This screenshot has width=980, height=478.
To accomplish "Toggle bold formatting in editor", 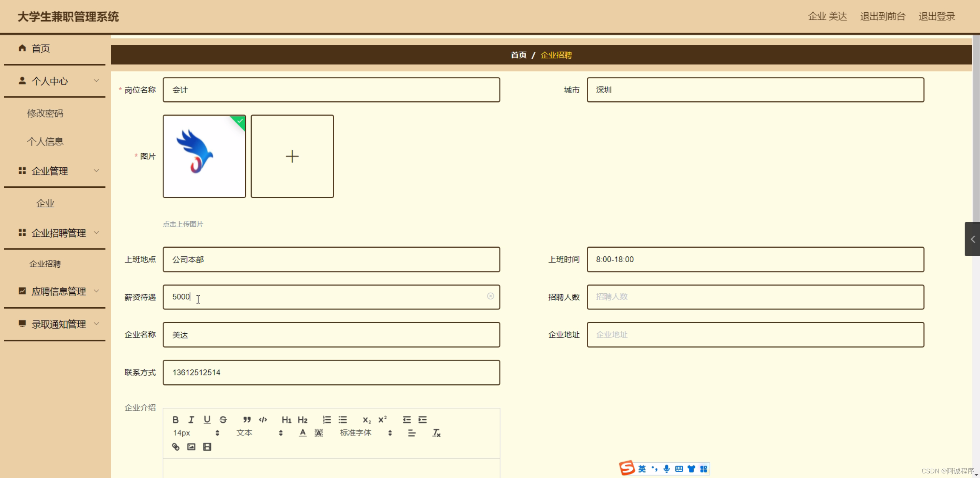I will tap(175, 419).
